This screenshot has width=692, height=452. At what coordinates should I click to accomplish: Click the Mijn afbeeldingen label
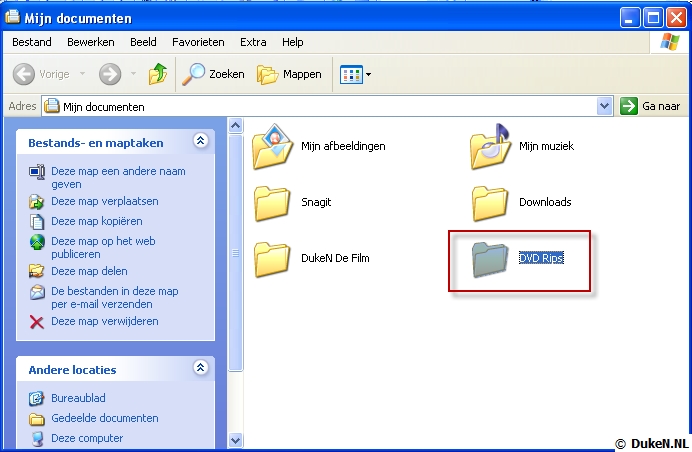(x=343, y=146)
